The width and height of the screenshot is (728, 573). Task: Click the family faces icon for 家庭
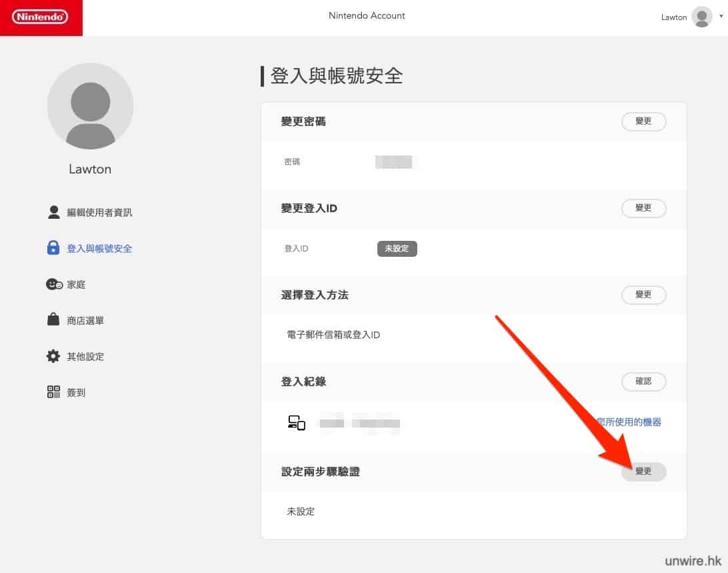[x=54, y=284]
